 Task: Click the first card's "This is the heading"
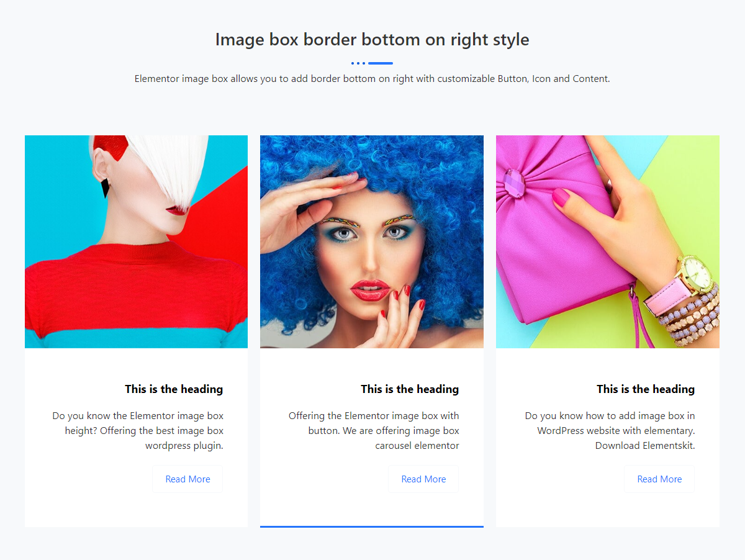click(x=174, y=389)
